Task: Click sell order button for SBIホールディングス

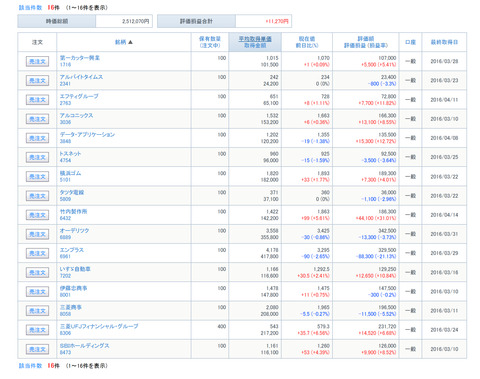Action: pyautogui.click(x=37, y=349)
